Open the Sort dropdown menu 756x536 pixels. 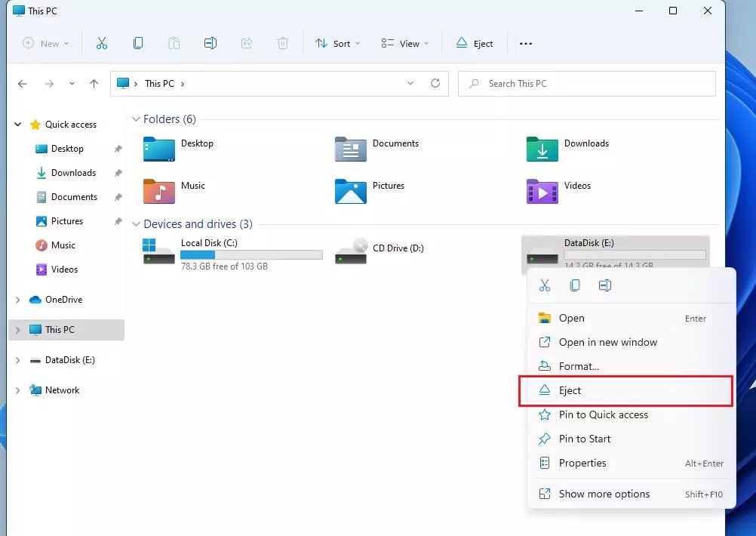(x=337, y=43)
